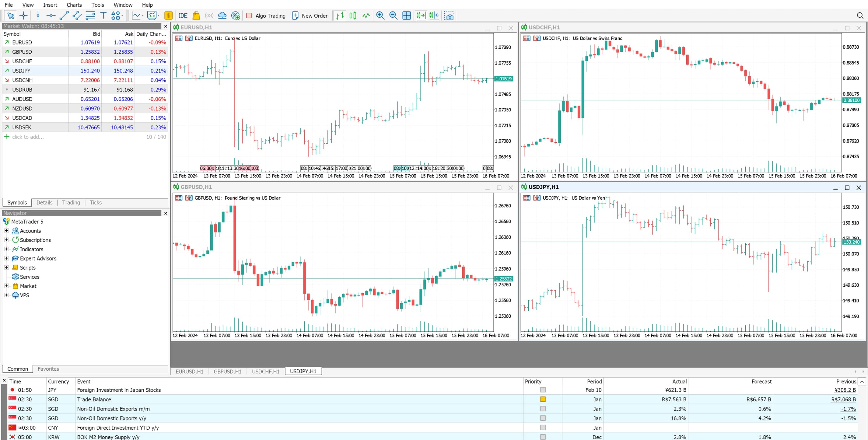Enable auto-scroll to latest bars

pyautogui.click(x=421, y=16)
